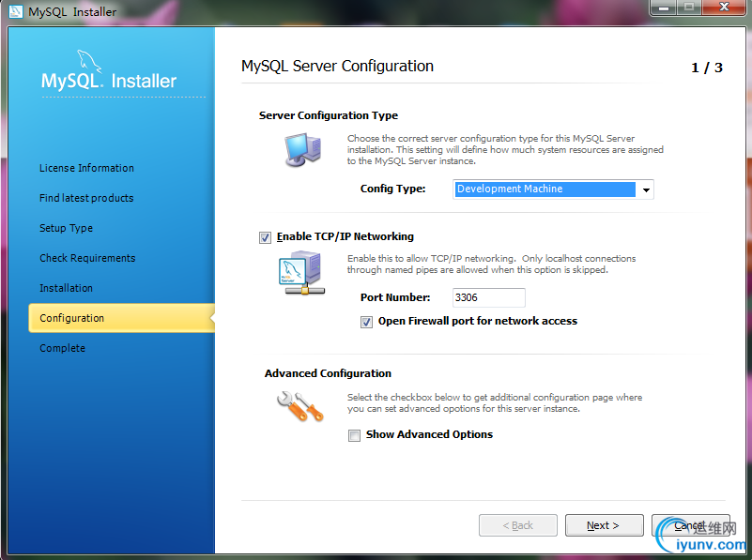Click the "Port Number:" label

pos(395,297)
